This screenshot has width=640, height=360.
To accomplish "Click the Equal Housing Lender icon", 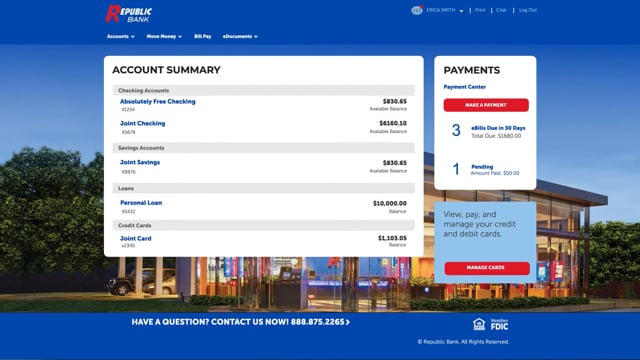I will [x=479, y=324].
